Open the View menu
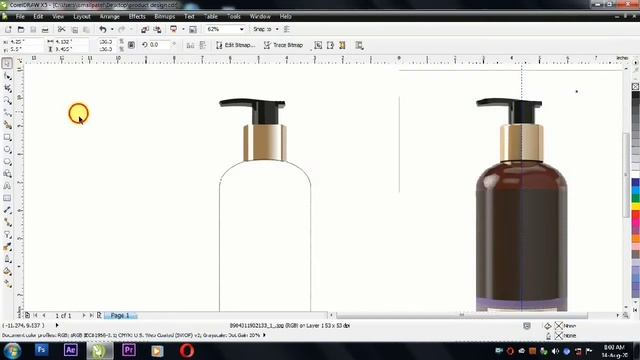 tap(58, 16)
